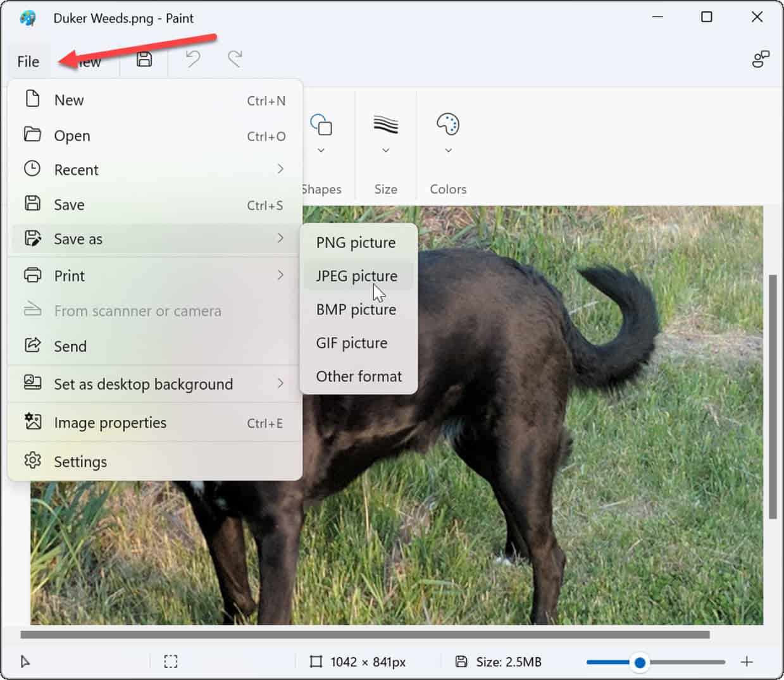
Task: Click the share icon at top right
Action: click(760, 59)
